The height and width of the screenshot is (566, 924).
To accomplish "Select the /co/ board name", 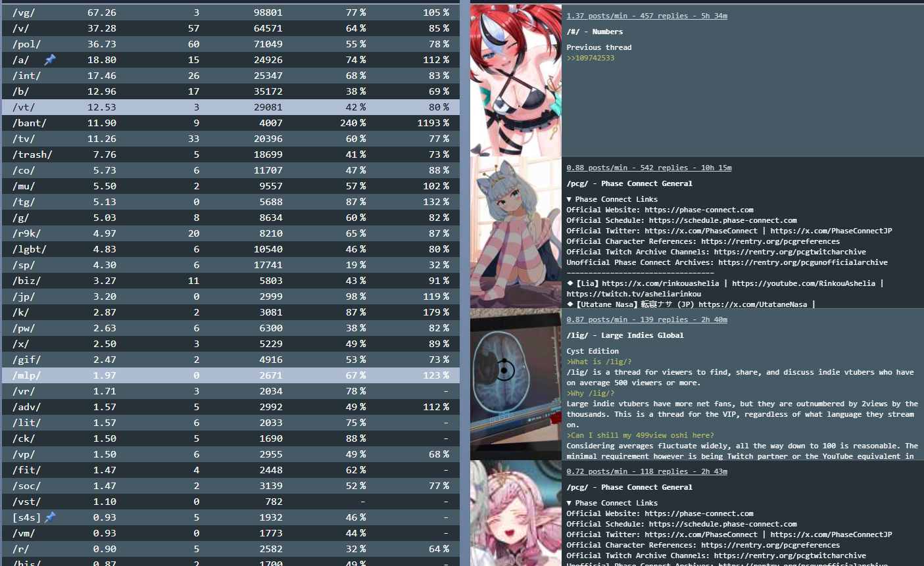I will tap(24, 170).
